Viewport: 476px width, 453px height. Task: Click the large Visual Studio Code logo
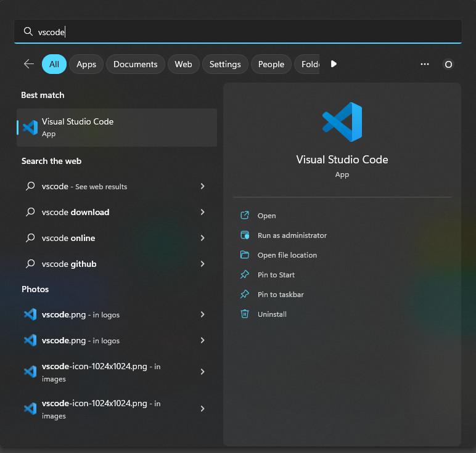click(342, 122)
